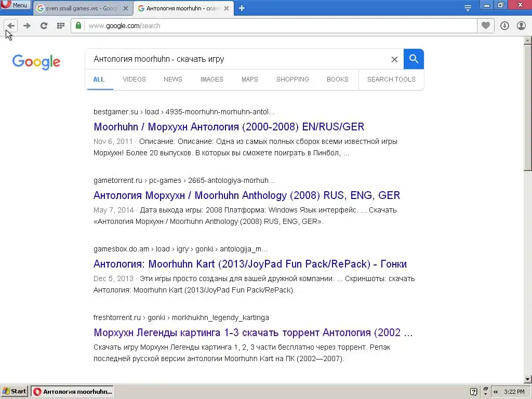This screenshot has height=399, width=532.
Task: Open 'Антология: Moorhuhn Kart (2013/JoyPad' result
Action: click(250, 264)
